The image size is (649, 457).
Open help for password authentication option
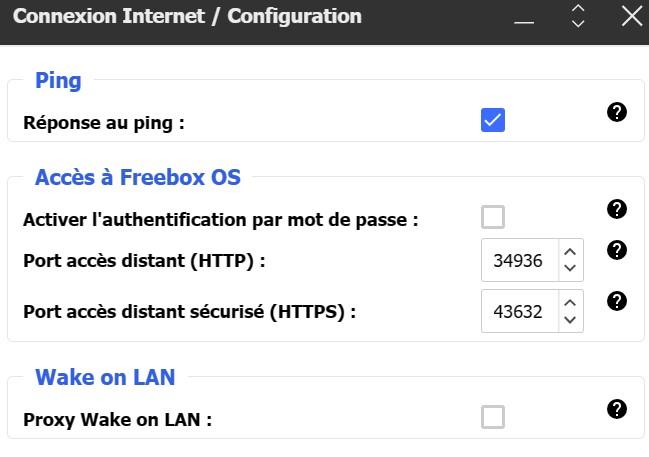tap(617, 209)
